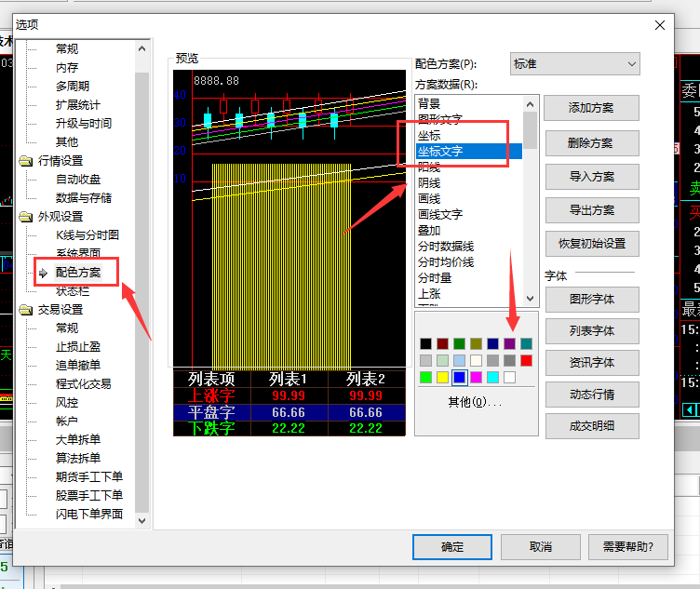Viewport: 700px width, 589px height.
Task: Select 程式化交易 tree item
Action: (x=84, y=383)
